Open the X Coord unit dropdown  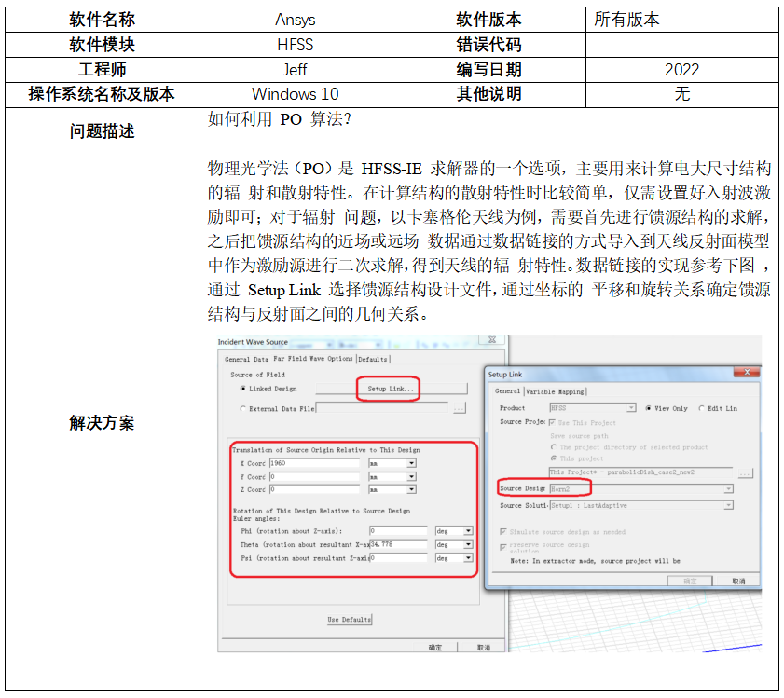(411, 463)
